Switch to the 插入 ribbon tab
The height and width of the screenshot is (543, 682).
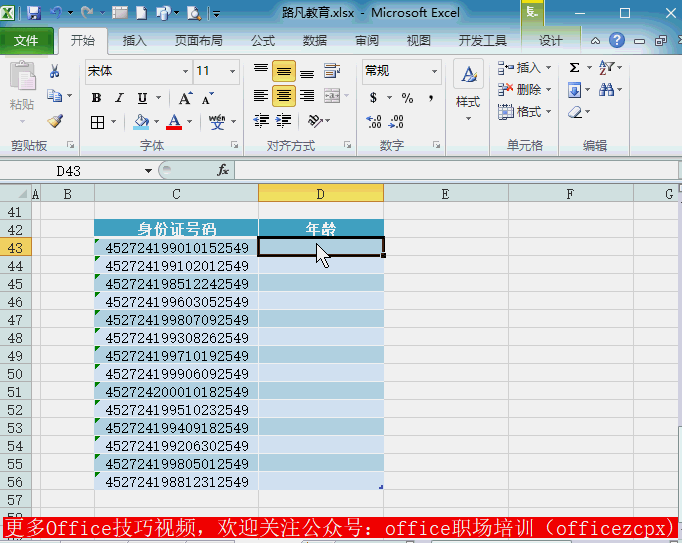coord(134,41)
